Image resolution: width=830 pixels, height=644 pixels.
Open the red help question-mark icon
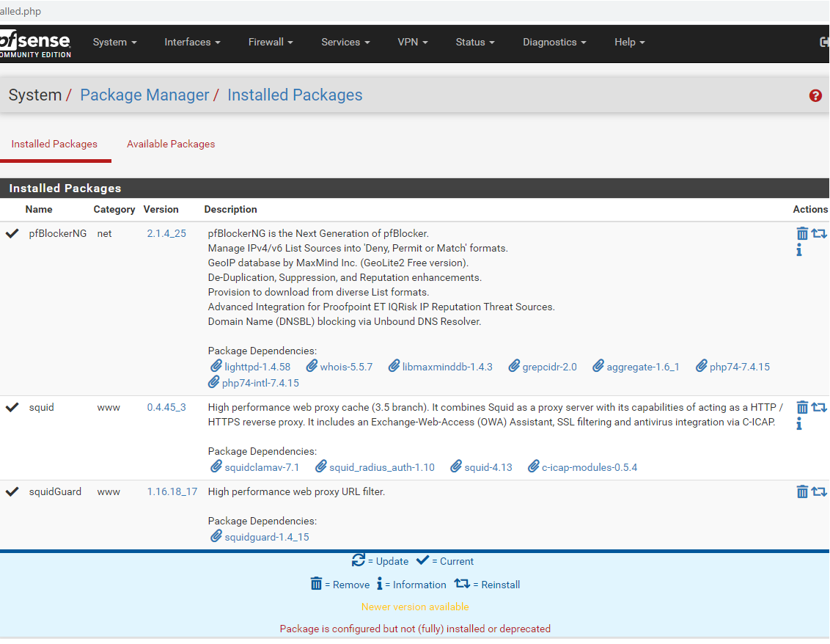coord(815,95)
